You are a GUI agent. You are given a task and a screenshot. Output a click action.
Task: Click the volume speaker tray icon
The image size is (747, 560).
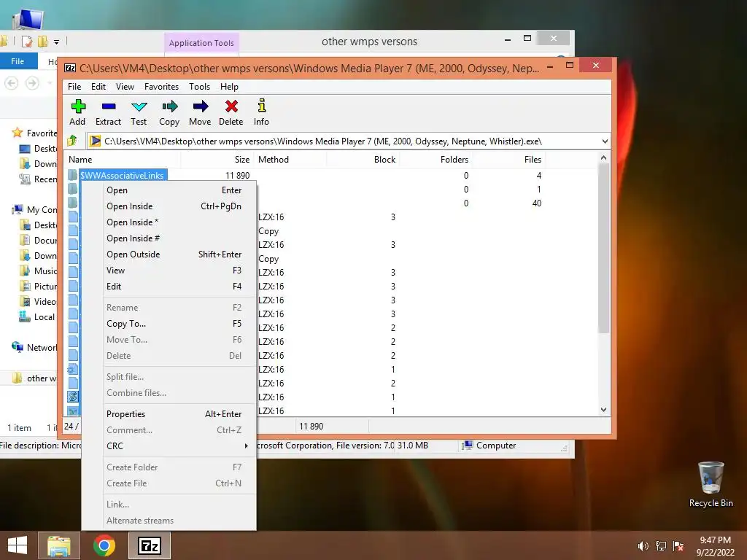[643, 546]
